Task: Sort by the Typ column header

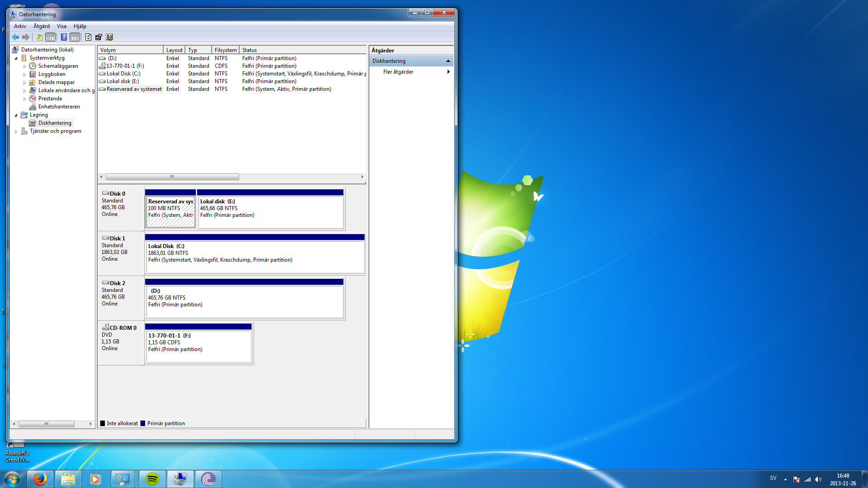Action: click(x=198, y=50)
